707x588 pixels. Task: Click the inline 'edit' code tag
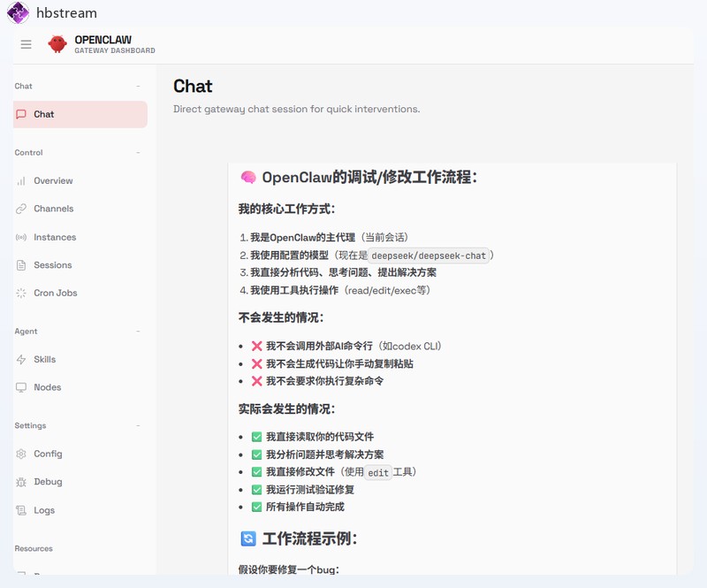(x=378, y=472)
